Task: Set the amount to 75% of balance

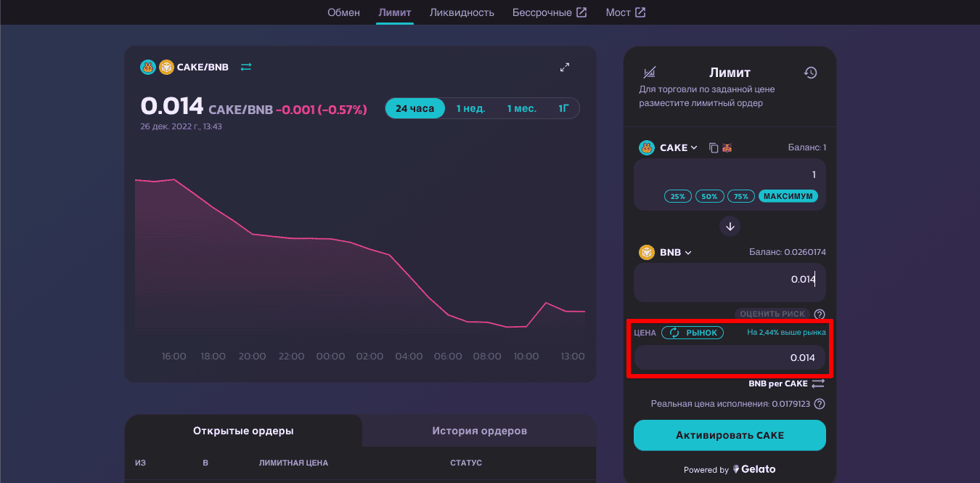Action: point(741,196)
